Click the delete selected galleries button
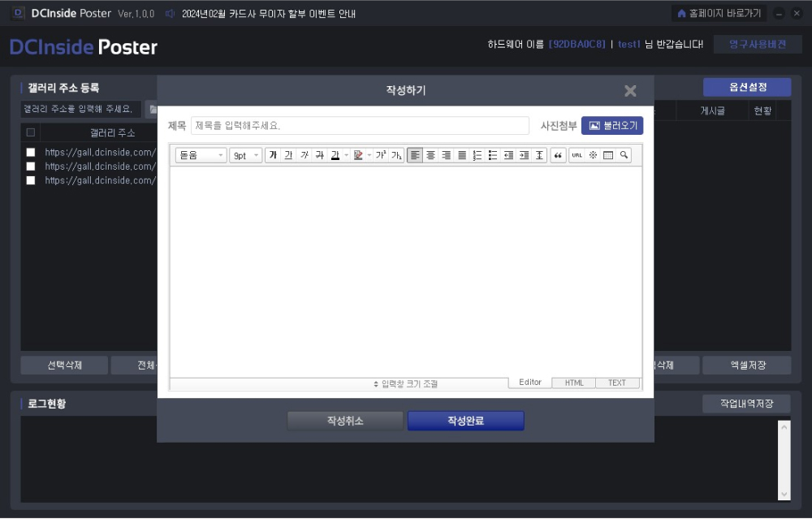Screen dimensions: 812x519 point(64,365)
